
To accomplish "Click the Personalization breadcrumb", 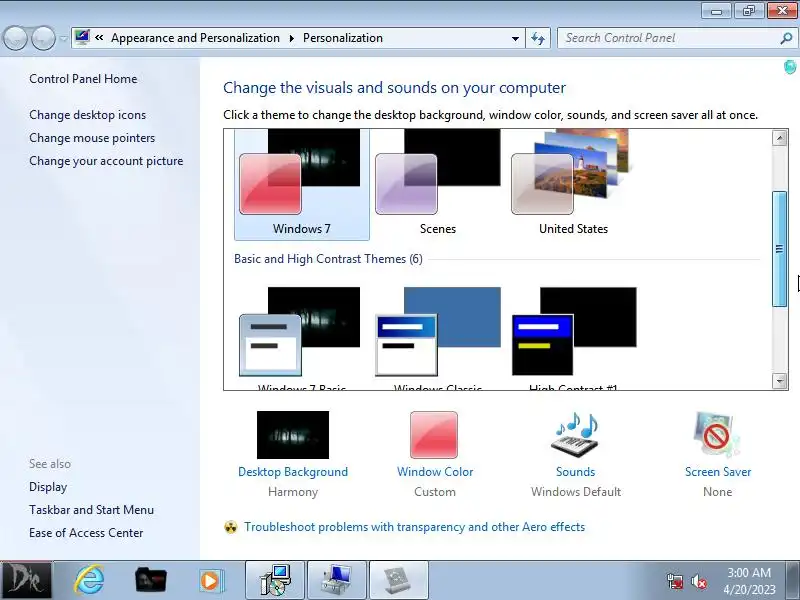I will [x=343, y=38].
